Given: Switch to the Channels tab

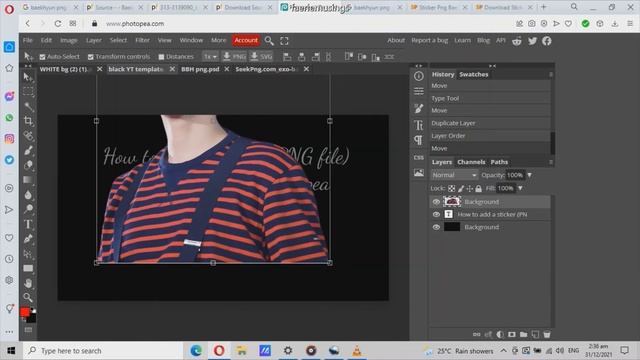Looking at the screenshot, I should [x=471, y=162].
